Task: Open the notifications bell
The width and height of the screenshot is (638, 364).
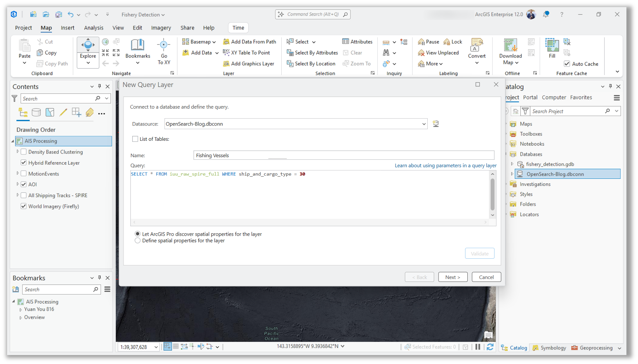Action: [x=546, y=15]
